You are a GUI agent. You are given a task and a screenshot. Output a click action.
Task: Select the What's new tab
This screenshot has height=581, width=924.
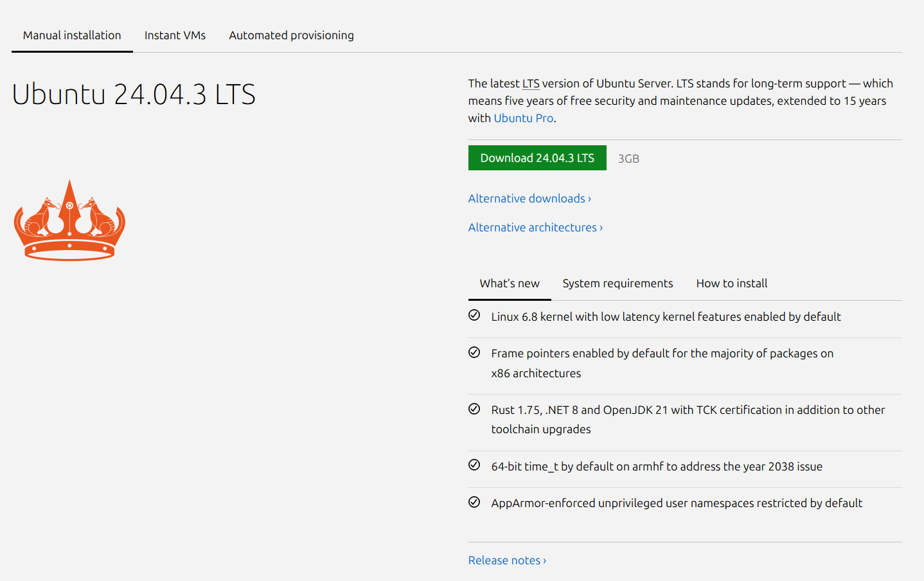(510, 283)
